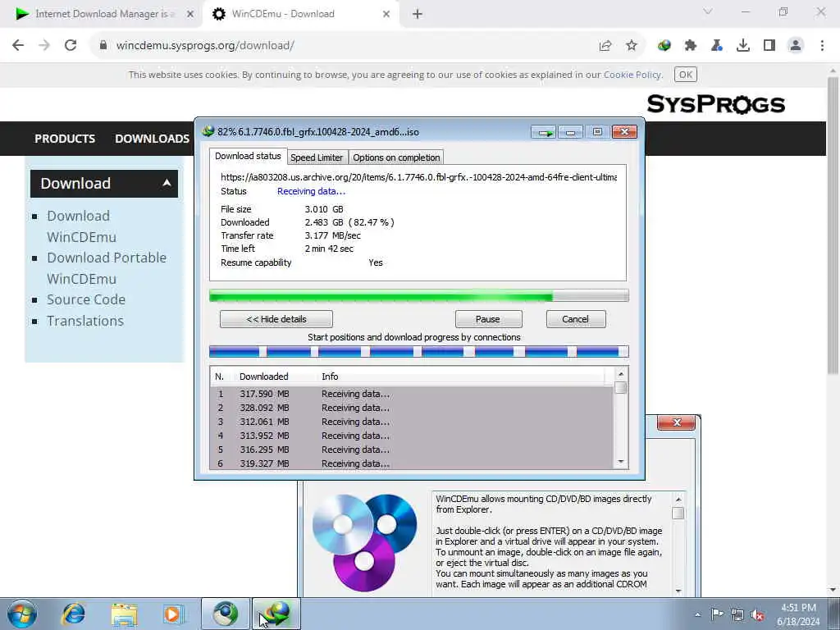This screenshot has width=840, height=630.
Task: Click connections list scroll down arrow
Action: [621, 463]
